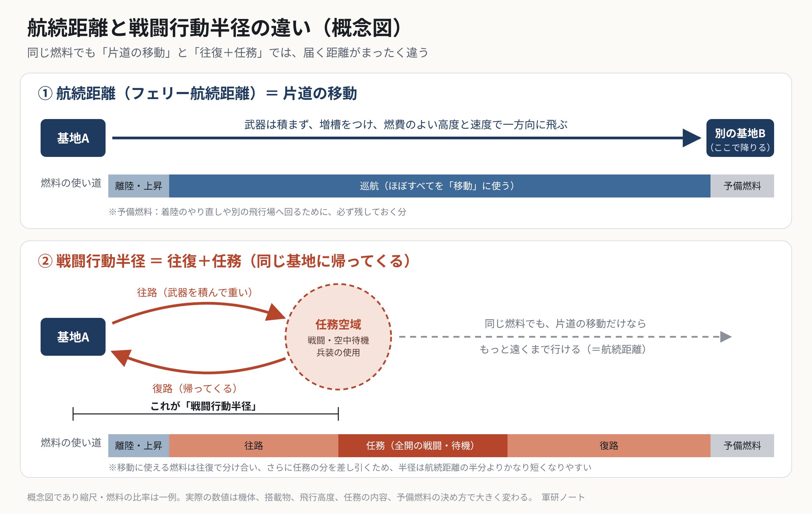Click the blue 巡航 fuel bar segment
The width and height of the screenshot is (812, 514).
pos(440,186)
